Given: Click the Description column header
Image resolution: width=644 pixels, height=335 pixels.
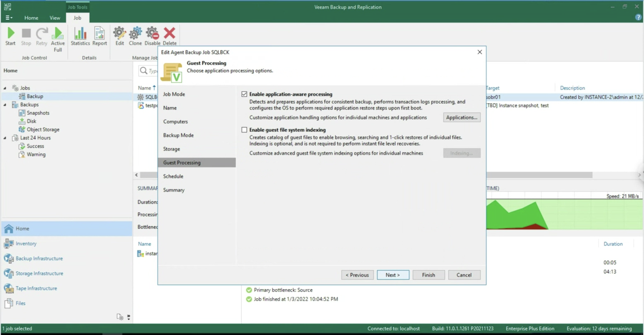Looking at the screenshot, I should 572,88.
